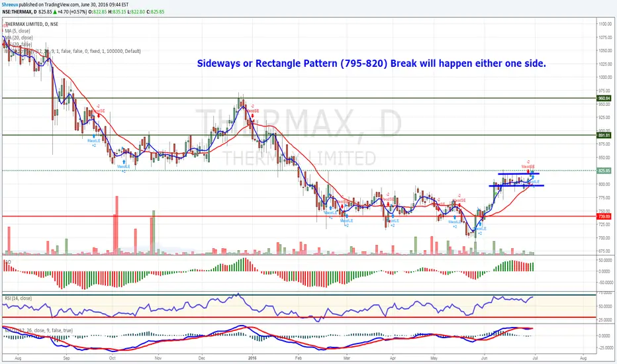
Task: Click the 'published on TradingView.com' date text
Action: pyautogui.click(x=74, y=5)
